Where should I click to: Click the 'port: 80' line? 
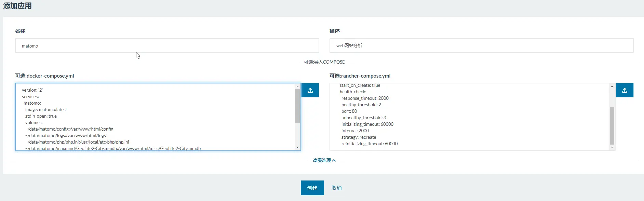(349, 111)
